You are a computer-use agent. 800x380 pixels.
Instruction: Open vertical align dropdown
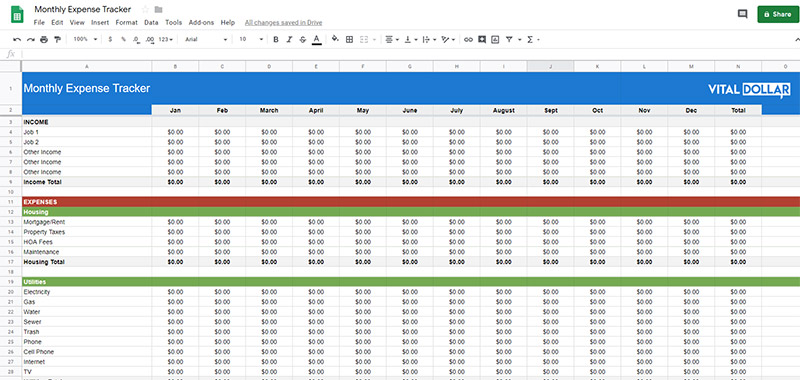(x=410, y=39)
